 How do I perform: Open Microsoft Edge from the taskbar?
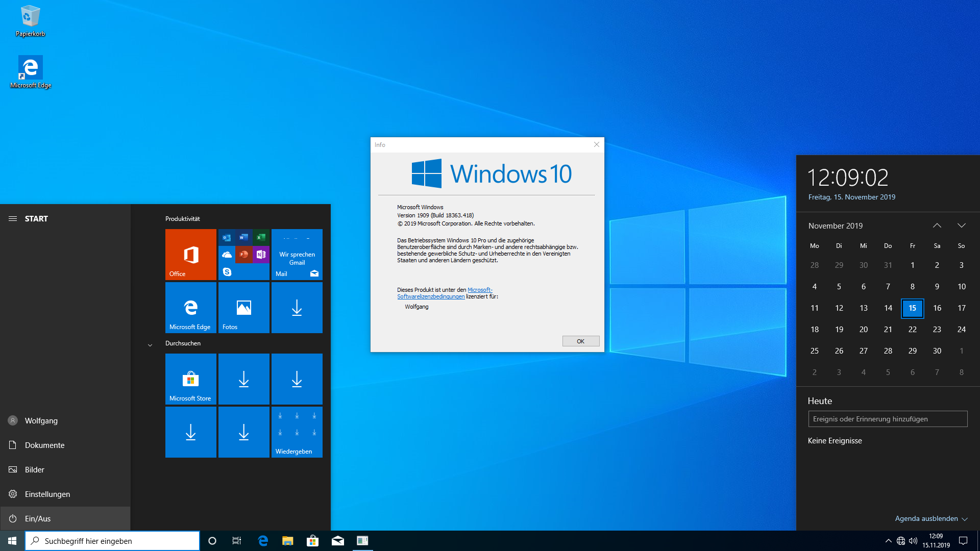coord(263,541)
